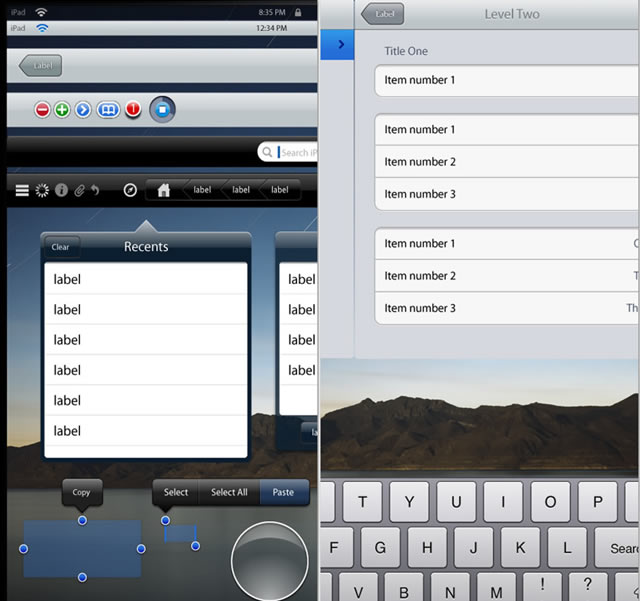
Task: Choose Select All in the edit menu
Action: tap(229, 492)
